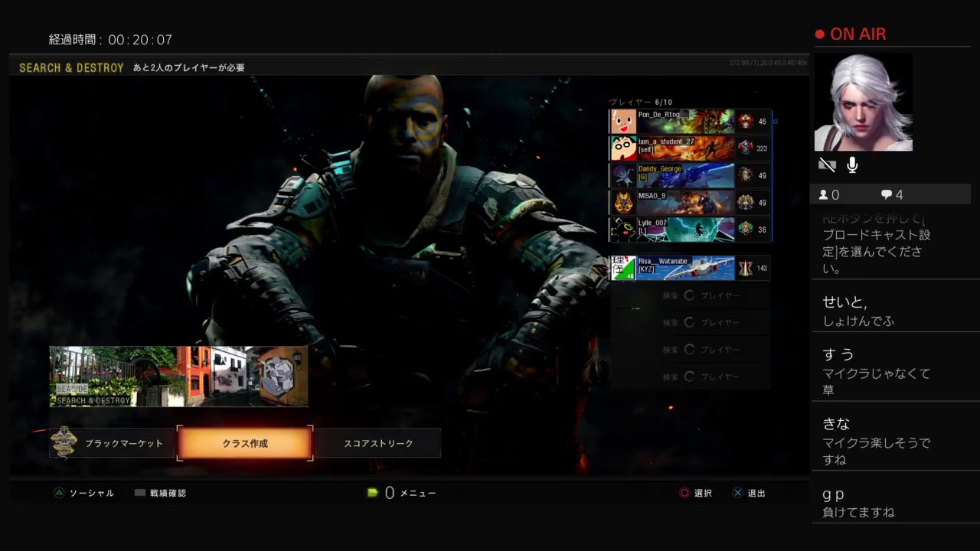
Task: Toggle the broadcast microphone icon
Action: pos(852,165)
